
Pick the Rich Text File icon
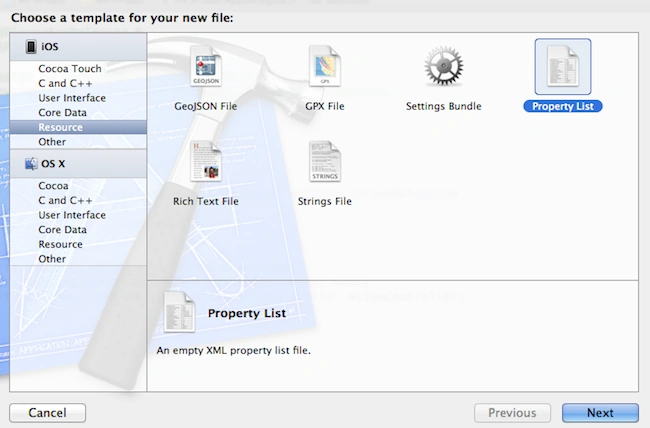(x=206, y=161)
